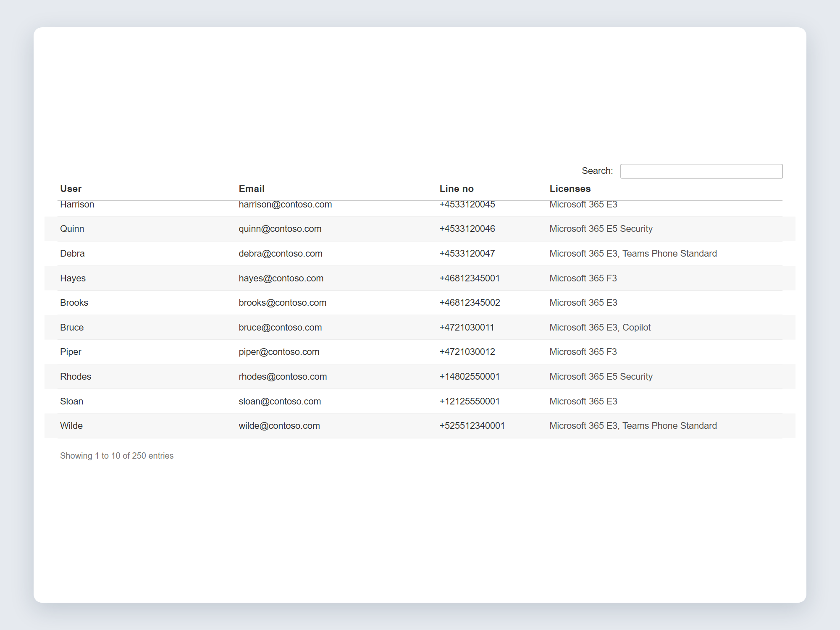The image size is (840, 630).
Task: Click the Search input field
Action: pos(701,171)
